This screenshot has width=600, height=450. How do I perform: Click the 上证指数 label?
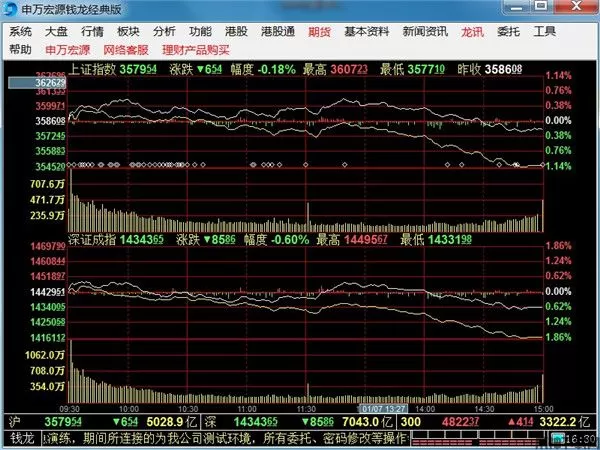(92, 69)
